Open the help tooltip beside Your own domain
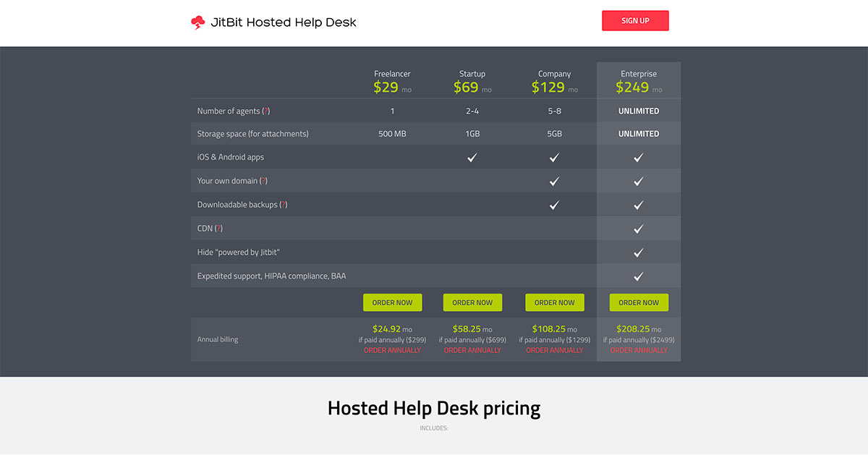Viewport: 868px width, 455px height. (263, 181)
